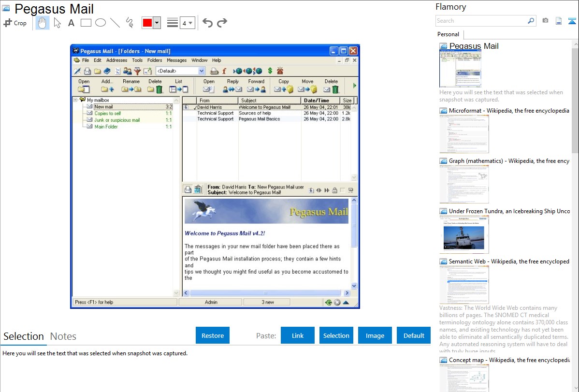Click the Paste Selection button
Screen dimensions: 579x392
click(x=336, y=335)
